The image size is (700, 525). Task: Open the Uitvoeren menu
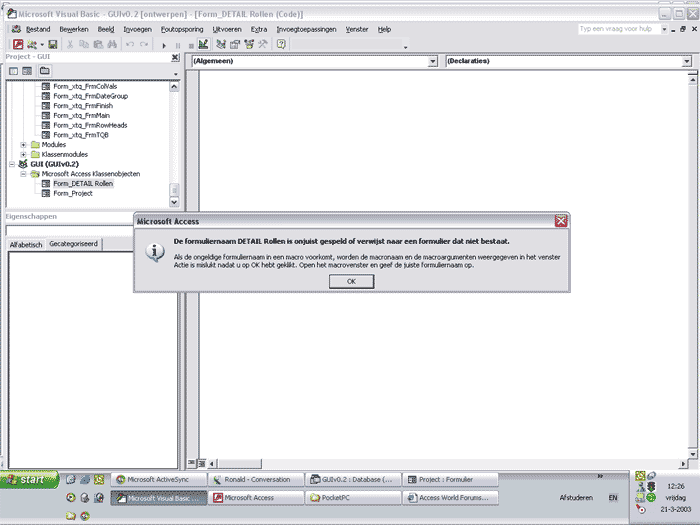point(227,29)
